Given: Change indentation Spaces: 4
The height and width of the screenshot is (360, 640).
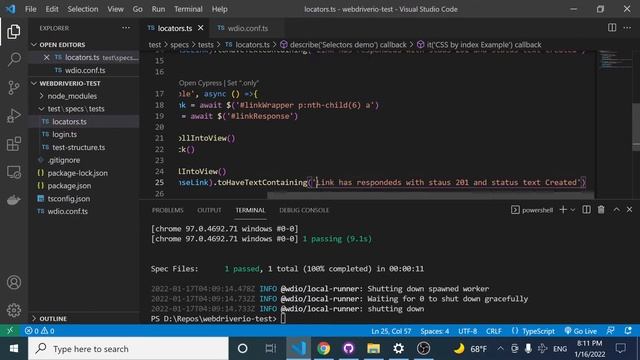Looking at the screenshot, I should (x=435, y=331).
